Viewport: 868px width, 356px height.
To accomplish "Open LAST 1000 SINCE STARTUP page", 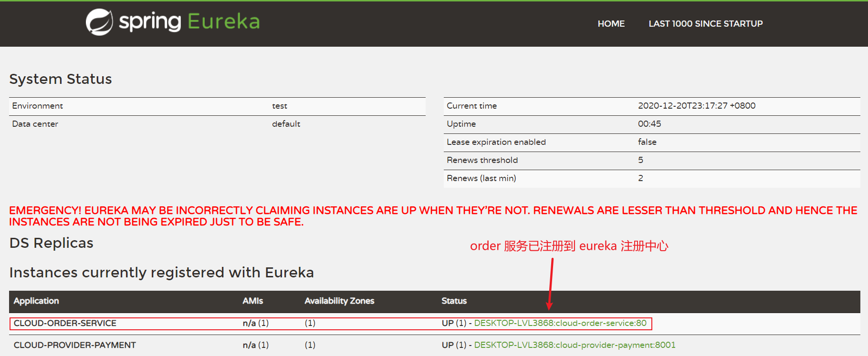I will (x=705, y=24).
